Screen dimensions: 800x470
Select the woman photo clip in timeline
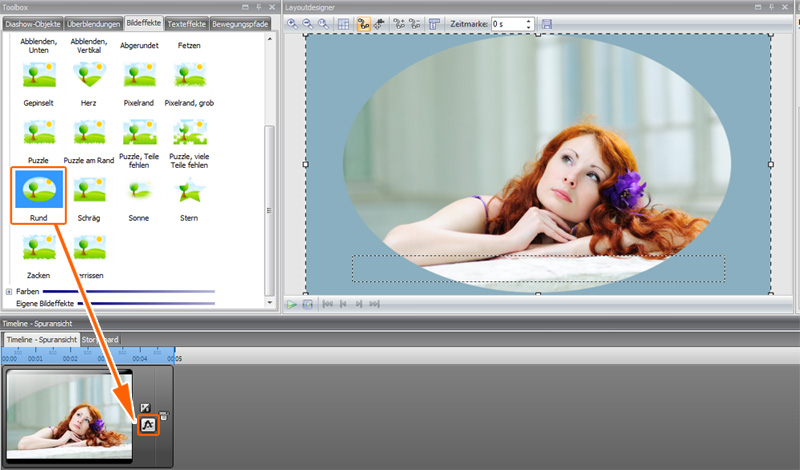pos(68,417)
